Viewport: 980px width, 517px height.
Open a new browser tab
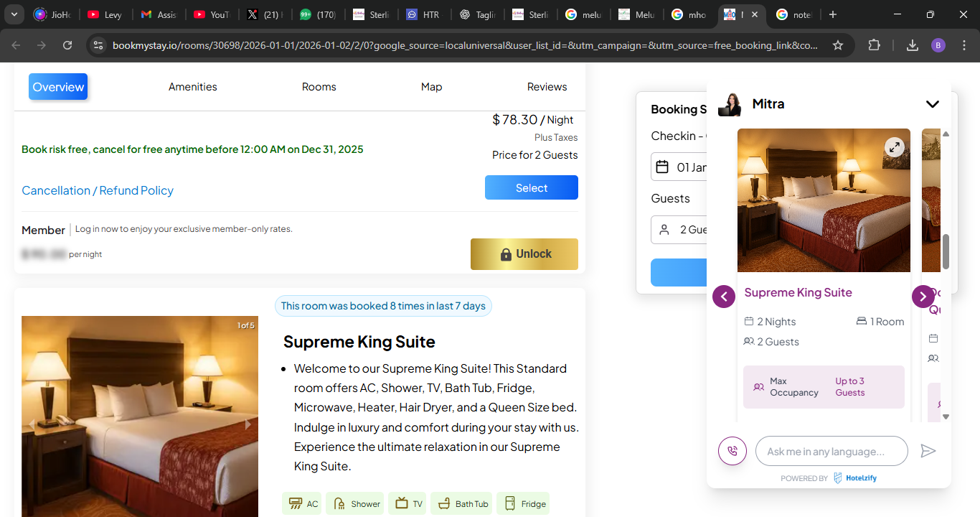[x=832, y=14]
